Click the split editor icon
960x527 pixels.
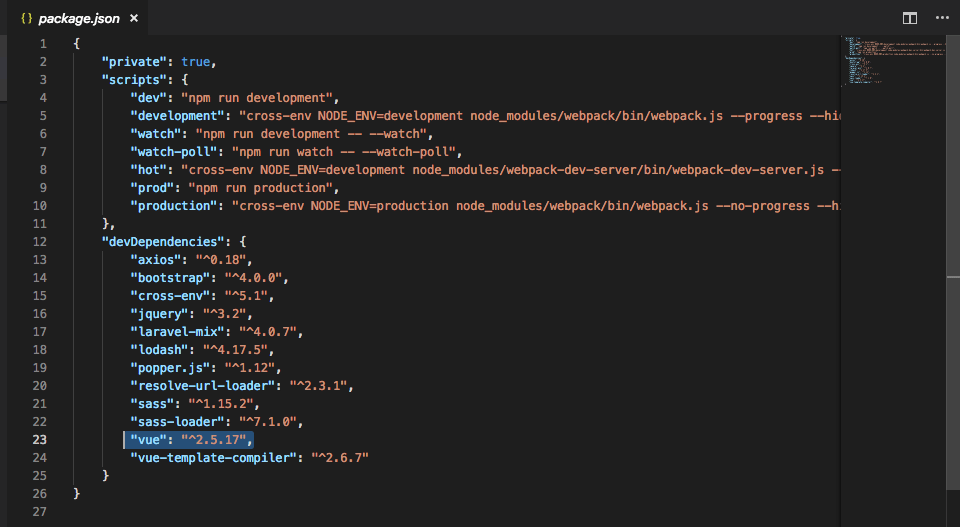pos(910,18)
